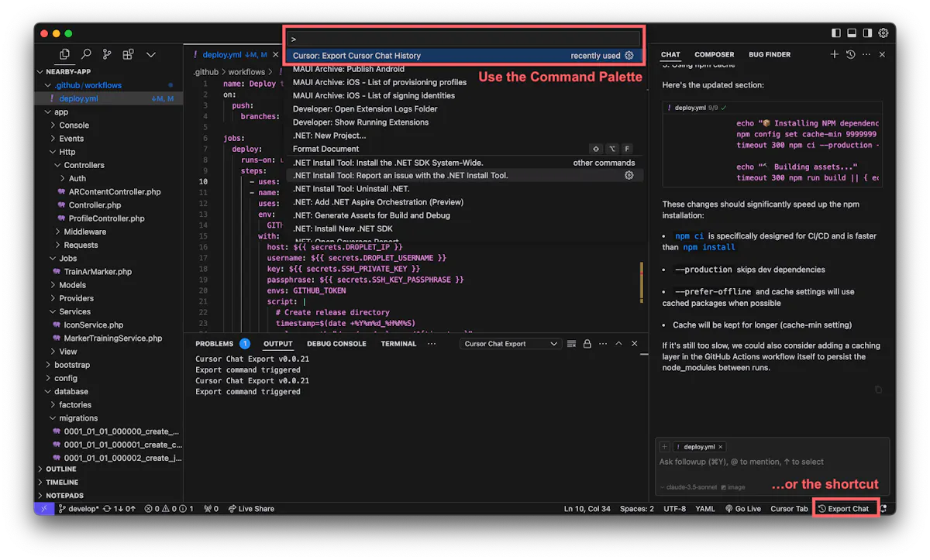Expand the NOTEPADS section
930x560 pixels.
(64, 496)
